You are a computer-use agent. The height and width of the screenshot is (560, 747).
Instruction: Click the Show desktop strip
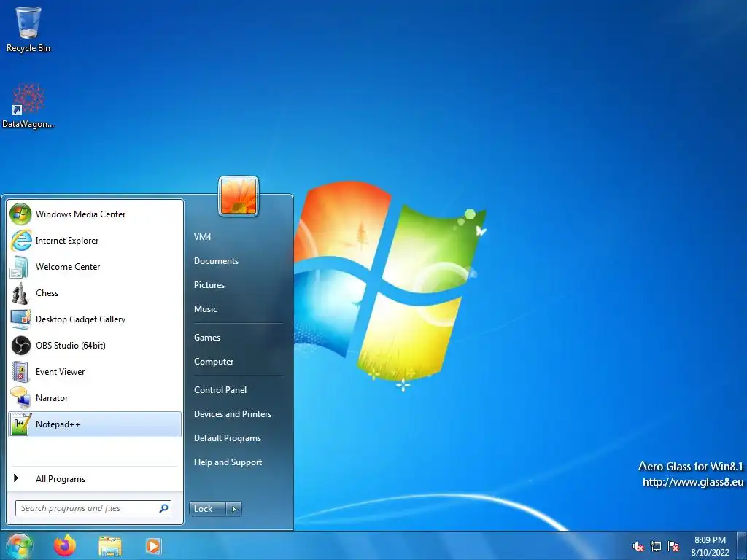click(x=742, y=546)
